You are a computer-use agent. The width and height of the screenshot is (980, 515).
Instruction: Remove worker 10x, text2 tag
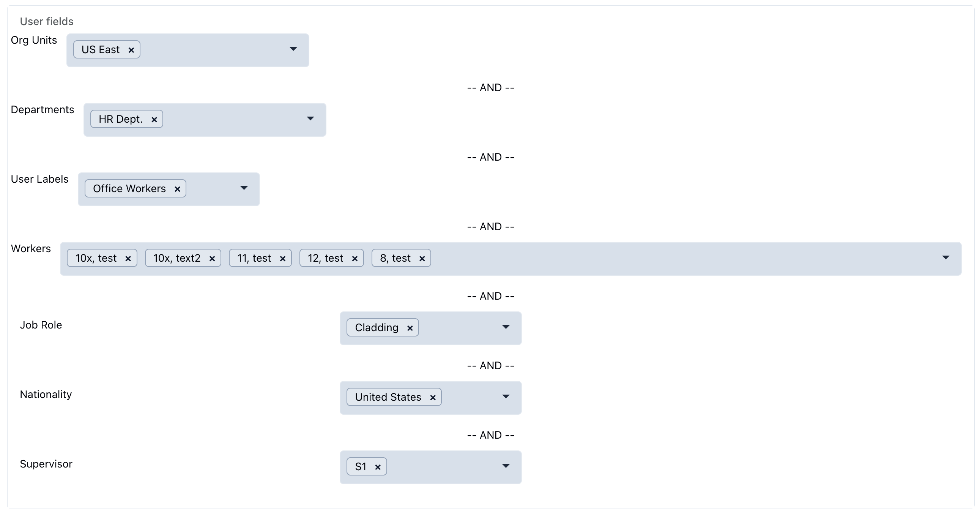point(212,259)
